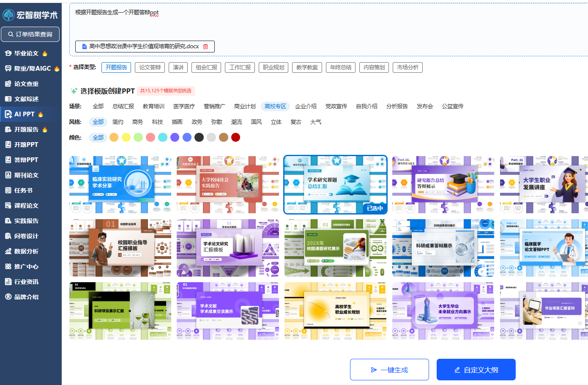Select the 临床实验研究学术分享 template thumbnail

(x=120, y=184)
